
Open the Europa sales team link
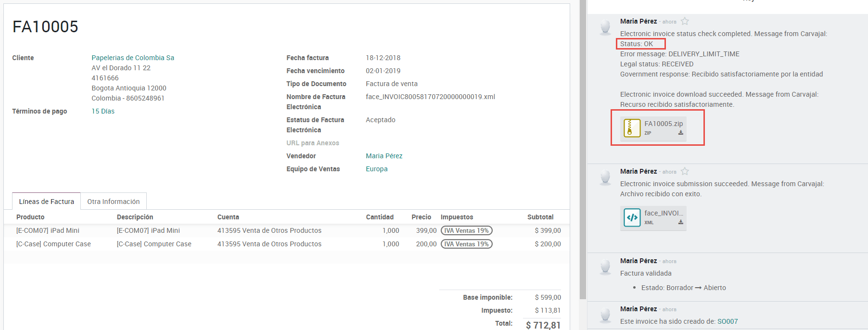(376, 169)
